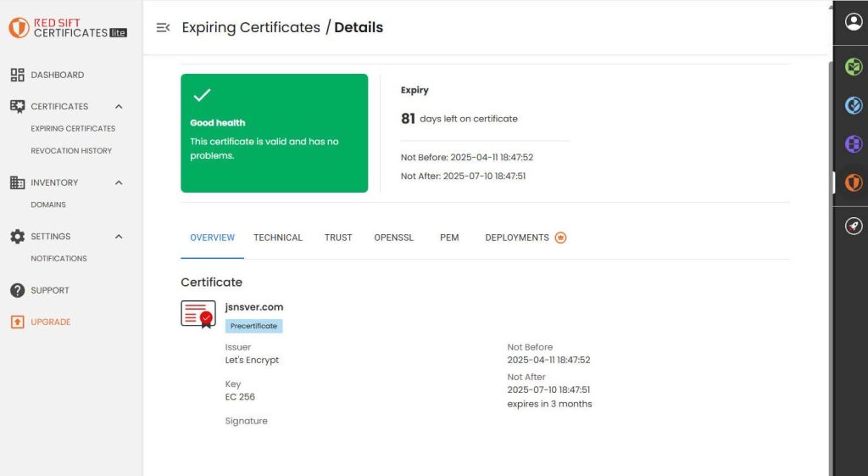Select the orange shield Certificates app icon
Viewport: 868px width, 476px height.
[x=854, y=182]
